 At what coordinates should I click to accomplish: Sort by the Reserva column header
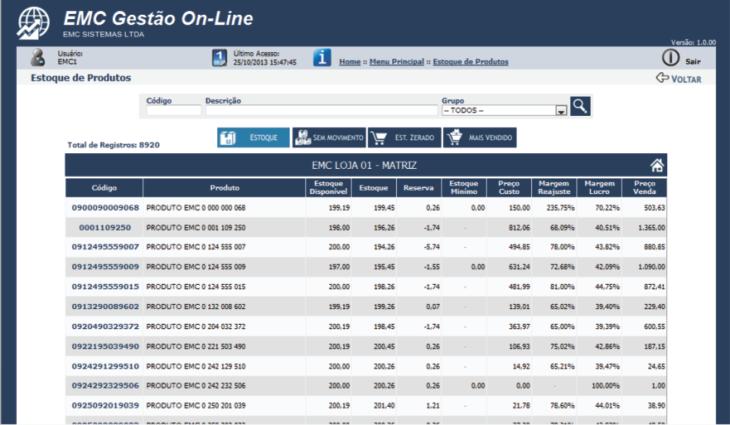coord(419,188)
